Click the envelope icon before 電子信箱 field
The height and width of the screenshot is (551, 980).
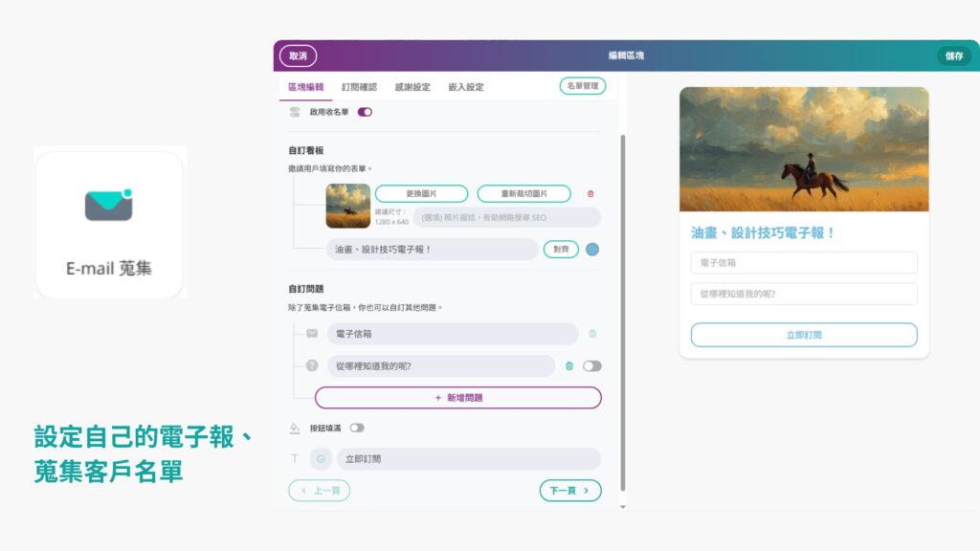[312, 334]
